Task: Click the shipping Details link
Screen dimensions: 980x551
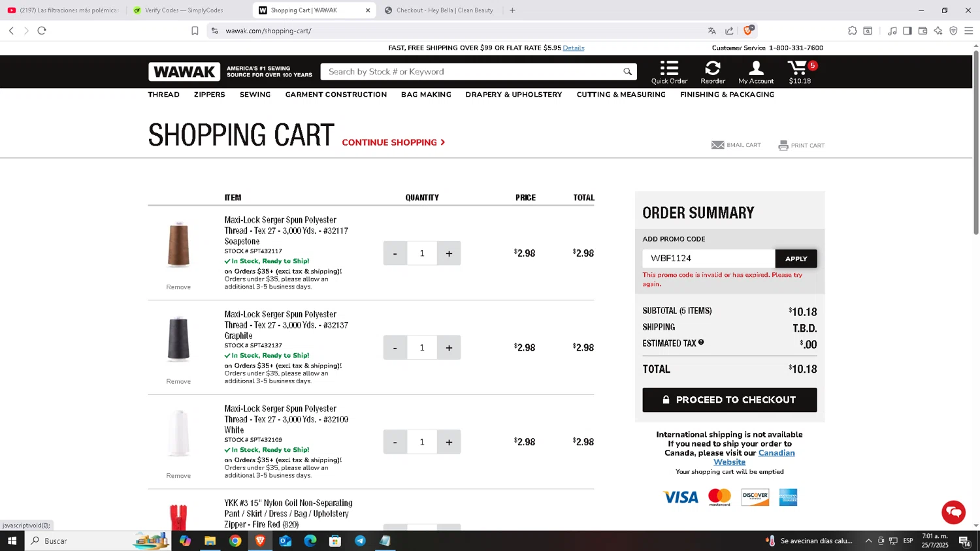Action: tap(574, 48)
